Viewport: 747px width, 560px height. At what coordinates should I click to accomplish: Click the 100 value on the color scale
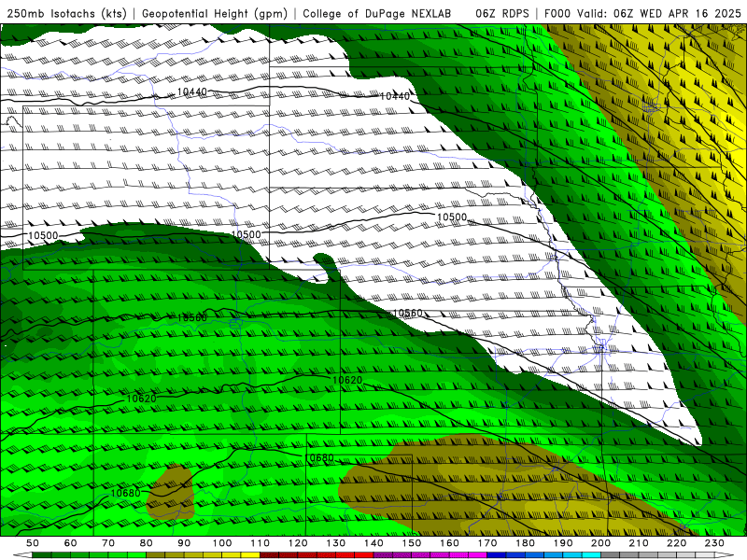point(222,543)
